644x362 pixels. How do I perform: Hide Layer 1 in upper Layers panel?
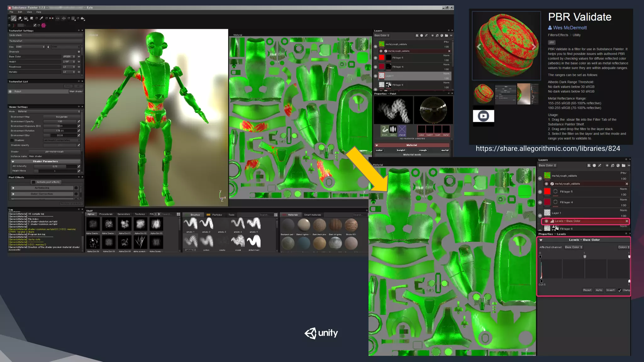(x=375, y=76)
